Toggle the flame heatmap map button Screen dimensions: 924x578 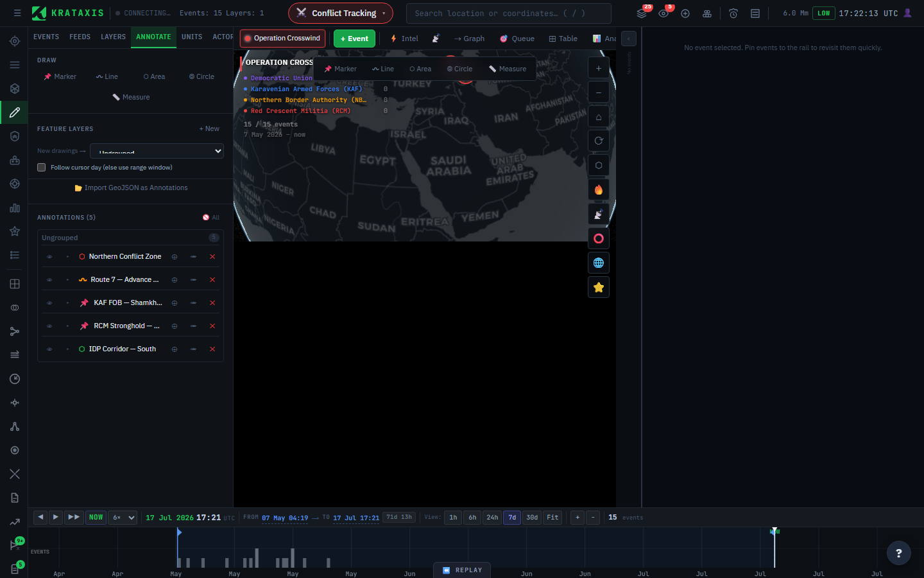point(599,190)
